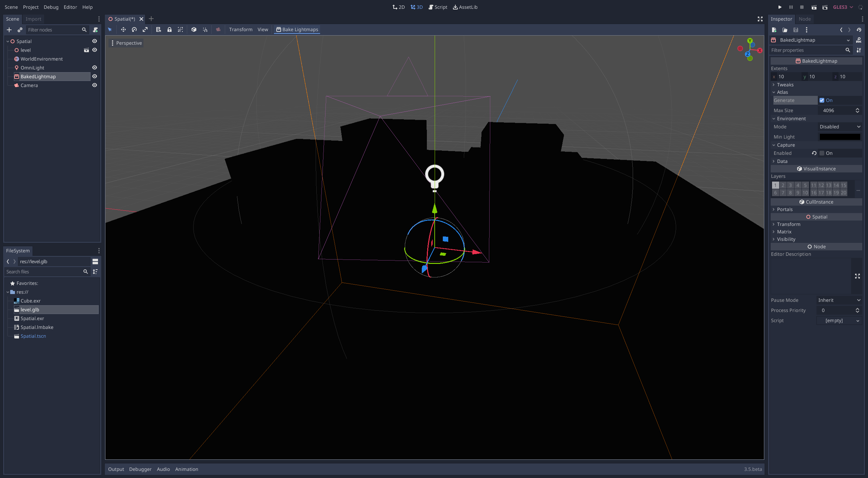Save the current resource using the save icon
The image size is (868, 478).
(795, 30)
